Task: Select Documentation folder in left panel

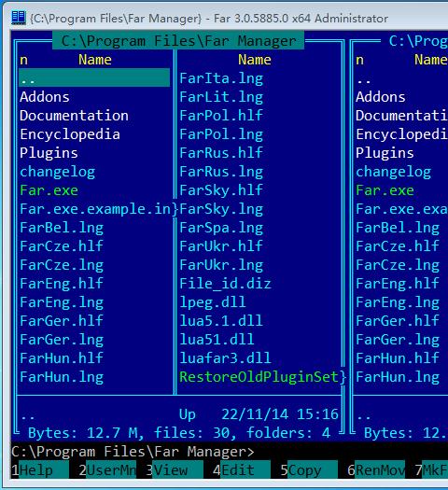Action: coord(74,116)
